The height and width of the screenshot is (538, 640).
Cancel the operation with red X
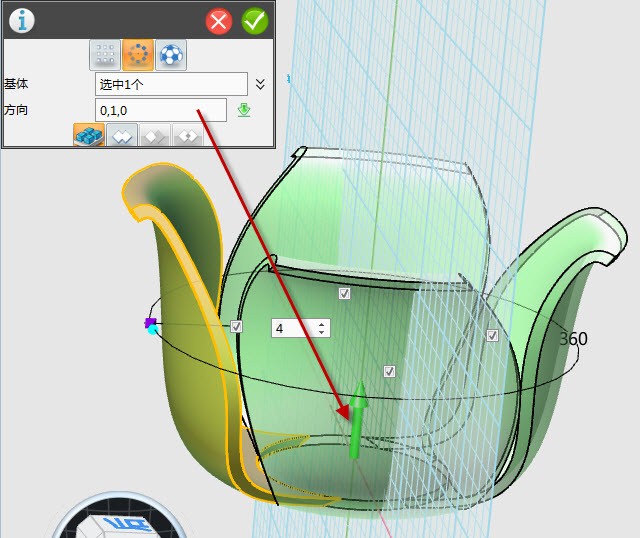click(x=219, y=21)
